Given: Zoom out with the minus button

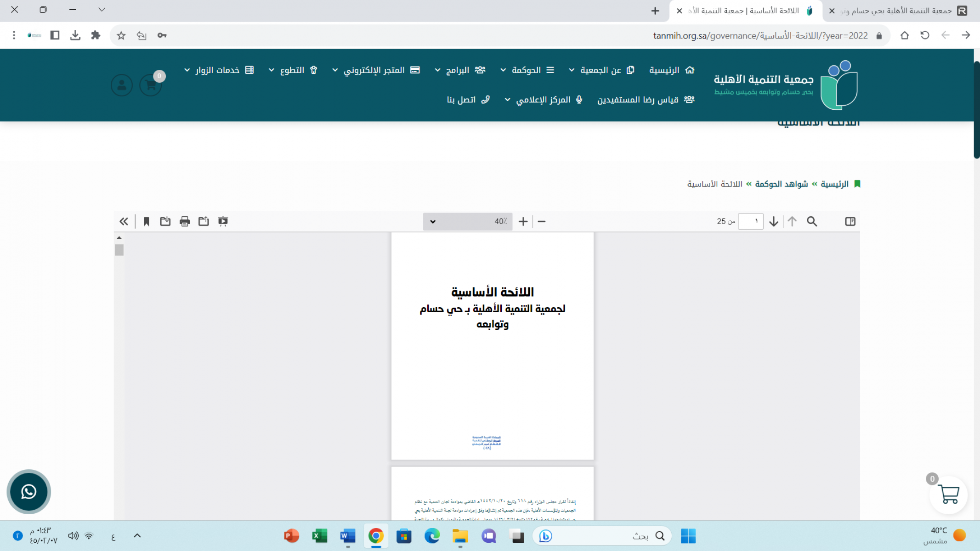Looking at the screenshot, I should pos(542,221).
